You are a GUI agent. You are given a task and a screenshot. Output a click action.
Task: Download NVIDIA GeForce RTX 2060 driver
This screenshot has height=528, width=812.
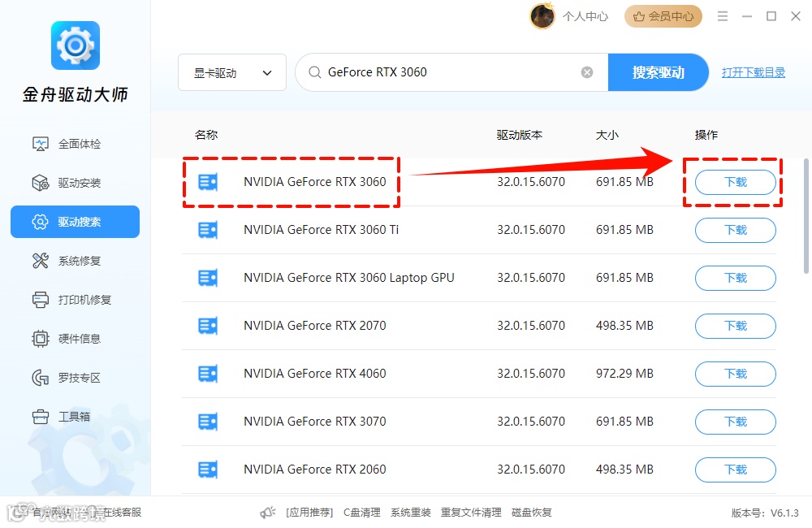click(x=736, y=470)
